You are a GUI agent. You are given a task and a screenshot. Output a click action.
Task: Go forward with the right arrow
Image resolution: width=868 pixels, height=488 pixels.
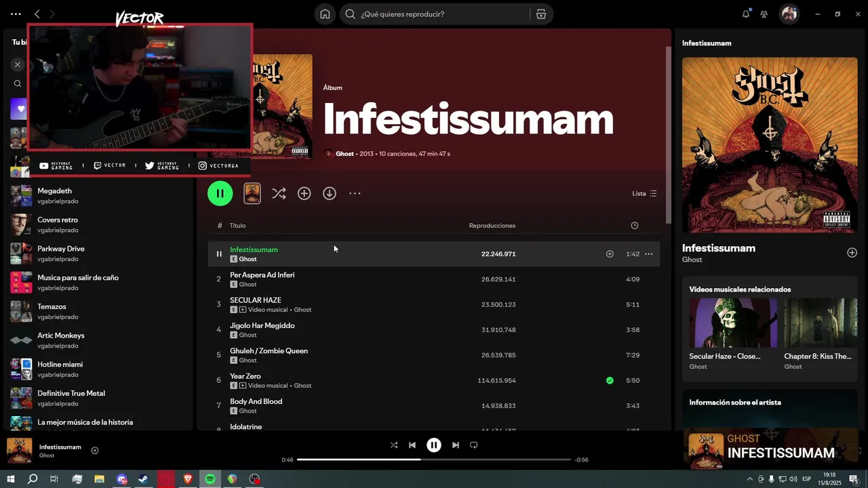(x=52, y=14)
